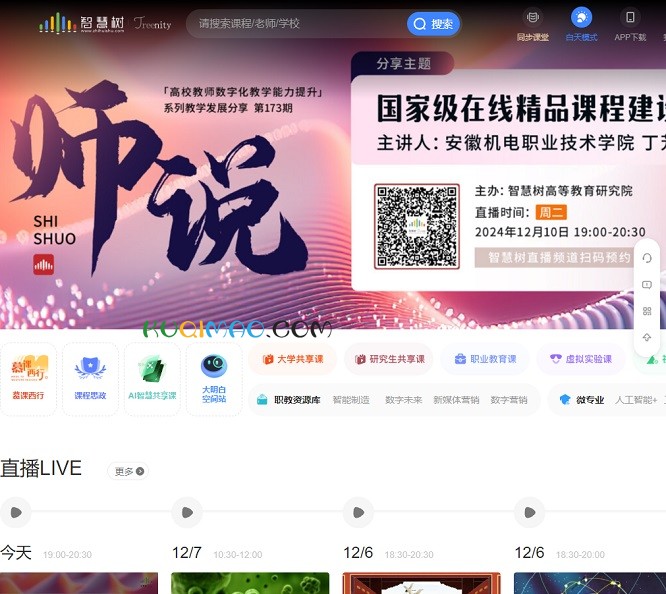Click the 12/7 date label
This screenshot has height=594, width=666.
(x=186, y=553)
